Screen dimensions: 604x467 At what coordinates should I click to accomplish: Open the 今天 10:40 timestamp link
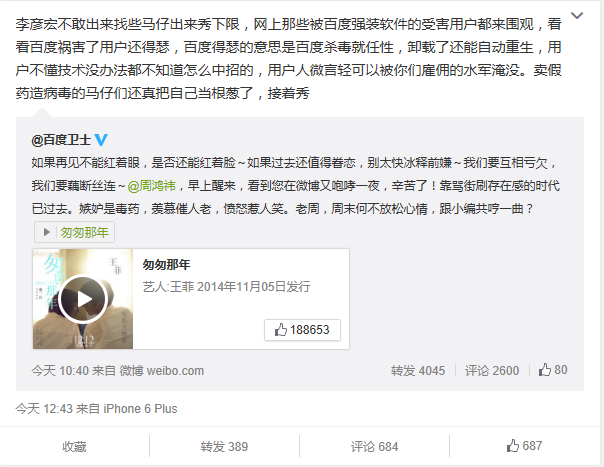[x=60, y=371]
